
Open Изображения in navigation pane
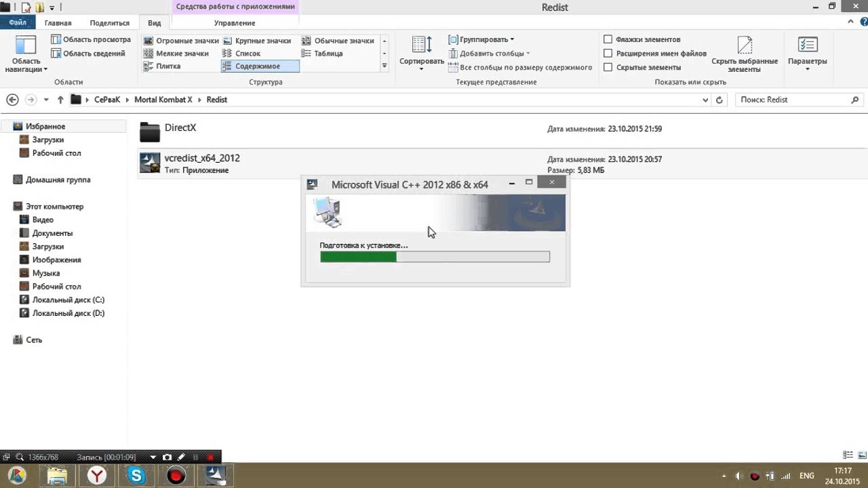point(56,260)
